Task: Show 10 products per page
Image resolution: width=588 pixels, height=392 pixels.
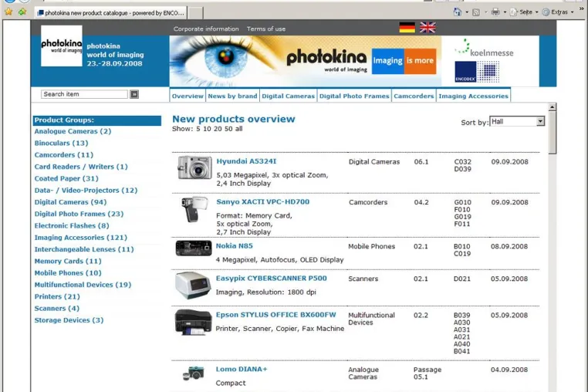Action: pyautogui.click(x=207, y=129)
